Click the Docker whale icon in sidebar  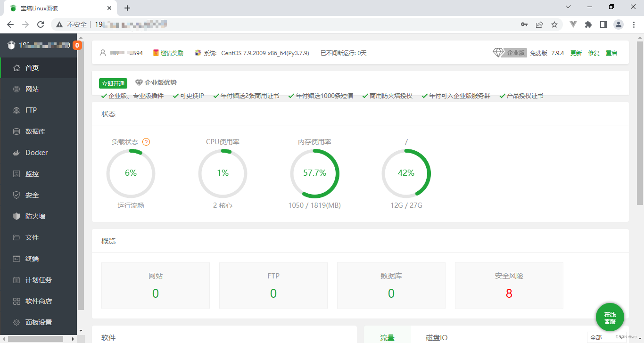pyautogui.click(x=17, y=153)
